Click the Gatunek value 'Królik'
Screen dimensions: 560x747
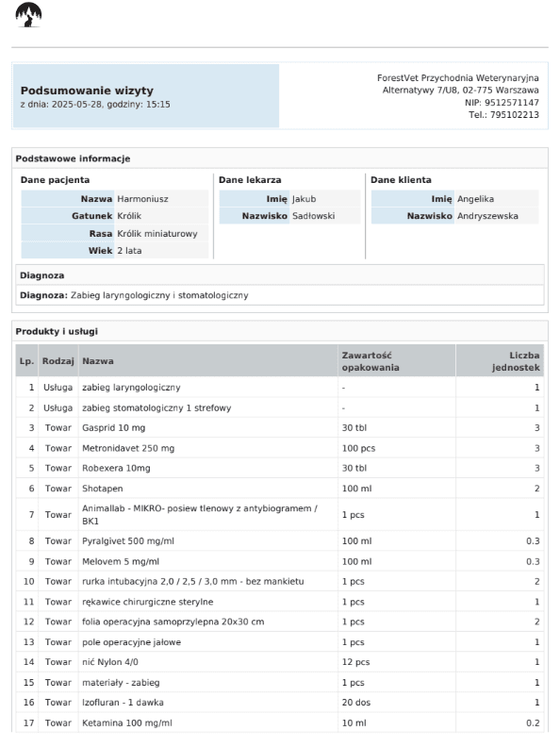pyautogui.click(x=129, y=216)
